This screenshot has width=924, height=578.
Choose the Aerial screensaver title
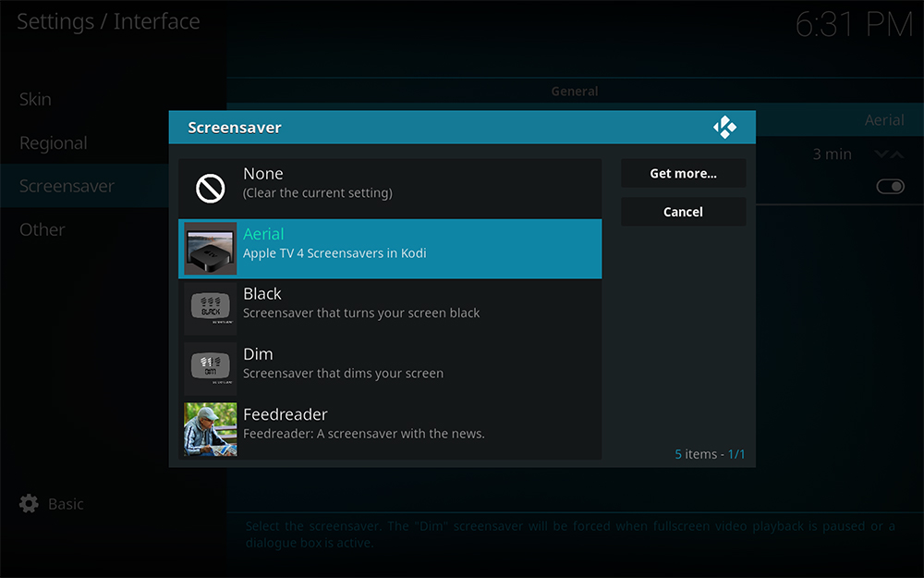click(263, 234)
